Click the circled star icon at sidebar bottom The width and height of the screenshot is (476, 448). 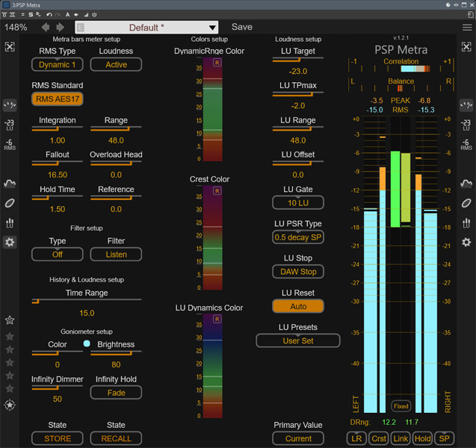(10, 405)
